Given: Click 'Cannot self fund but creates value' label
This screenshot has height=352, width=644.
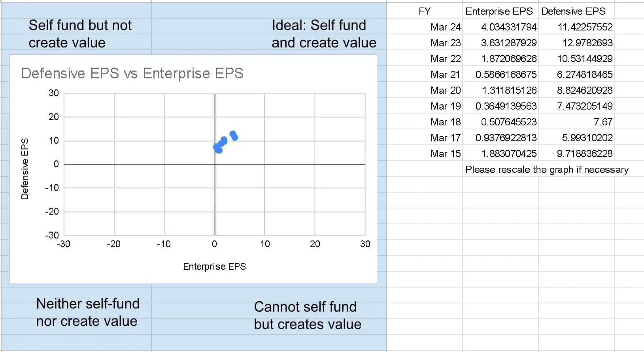Looking at the screenshot, I should coord(308,316).
